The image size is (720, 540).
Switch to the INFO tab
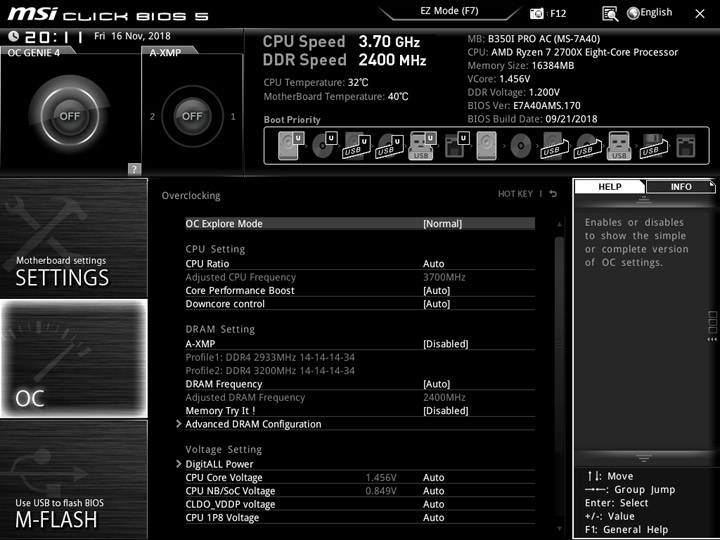click(681, 186)
